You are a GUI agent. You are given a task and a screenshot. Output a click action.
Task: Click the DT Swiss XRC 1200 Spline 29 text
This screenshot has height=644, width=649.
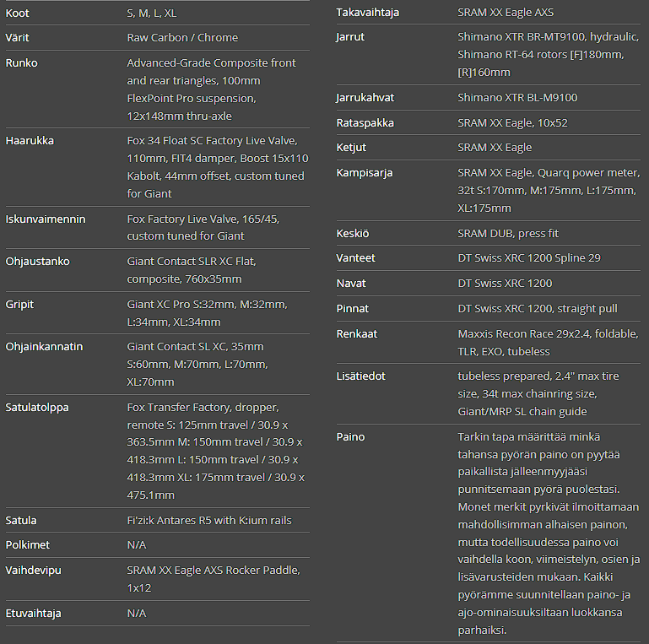[x=529, y=258]
